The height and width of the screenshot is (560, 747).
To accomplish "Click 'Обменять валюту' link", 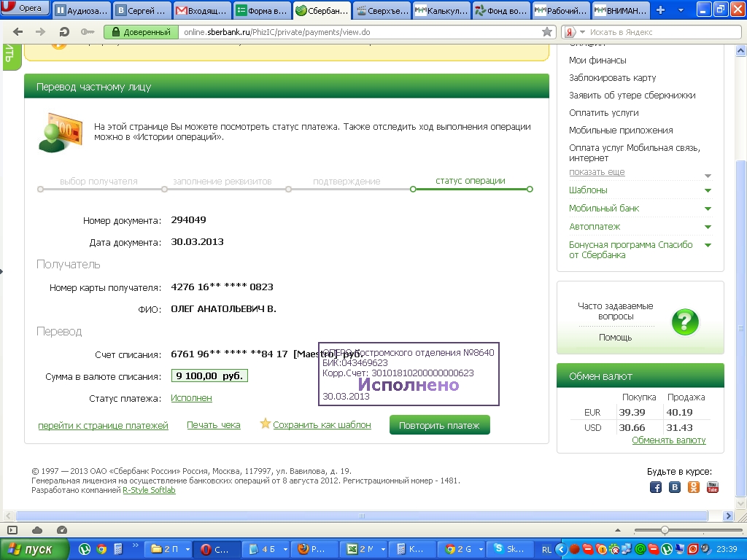I will [669, 440].
